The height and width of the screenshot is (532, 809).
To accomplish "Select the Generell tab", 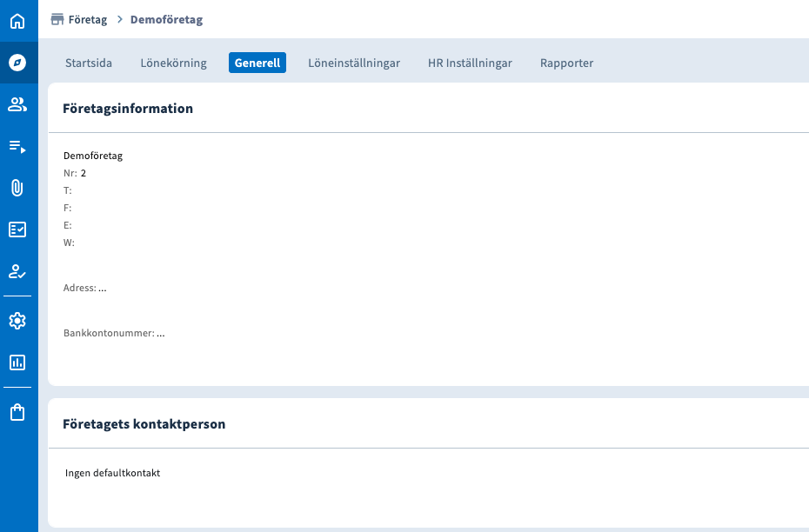I will point(257,63).
